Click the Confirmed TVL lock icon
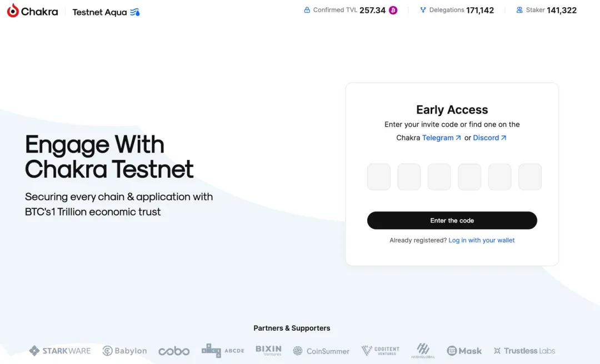The height and width of the screenshot is (364, 600). click(307, 10)
